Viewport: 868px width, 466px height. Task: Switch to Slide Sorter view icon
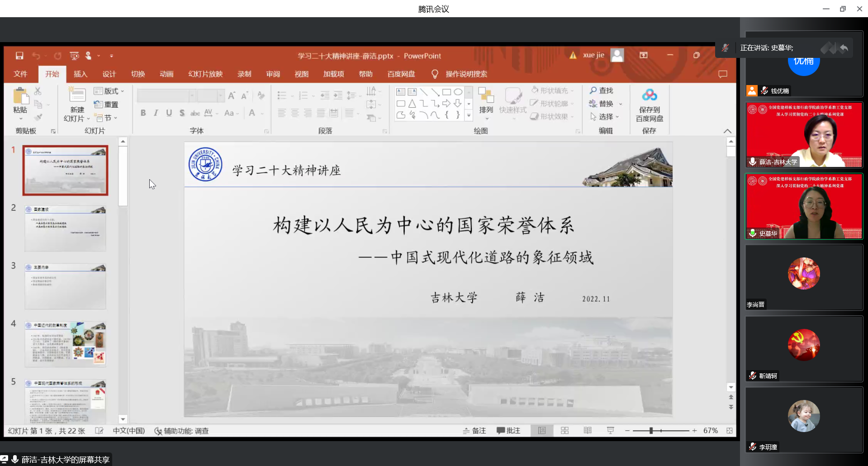[564, 431]
